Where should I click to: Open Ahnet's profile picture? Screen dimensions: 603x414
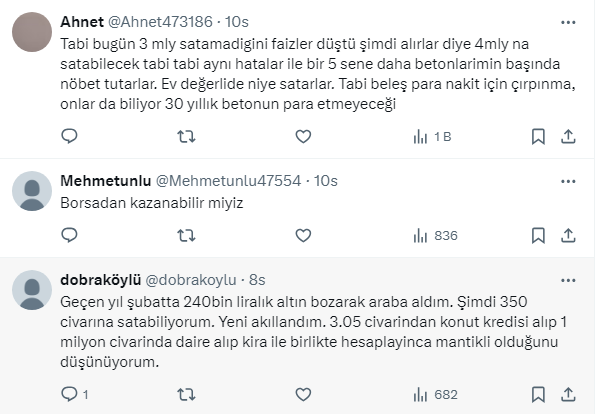pos(31,33)
